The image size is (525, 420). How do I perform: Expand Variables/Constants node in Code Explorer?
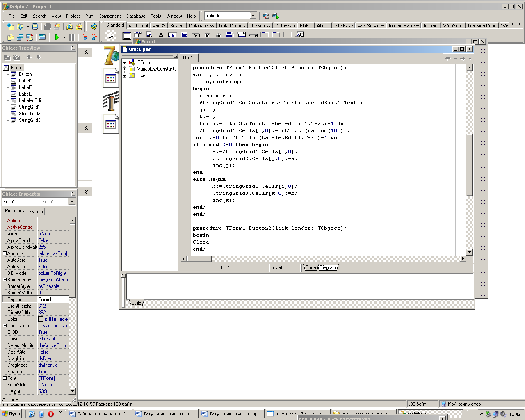(125, 69)
